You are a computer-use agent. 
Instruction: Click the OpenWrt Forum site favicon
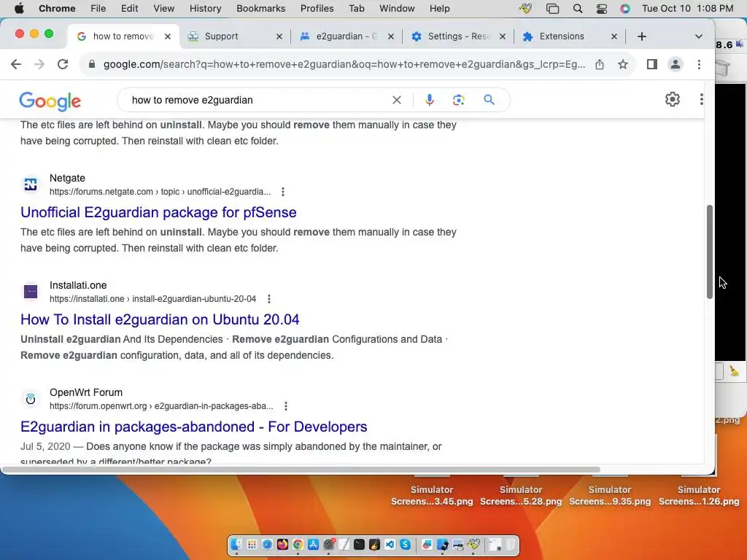pos(31,399)
